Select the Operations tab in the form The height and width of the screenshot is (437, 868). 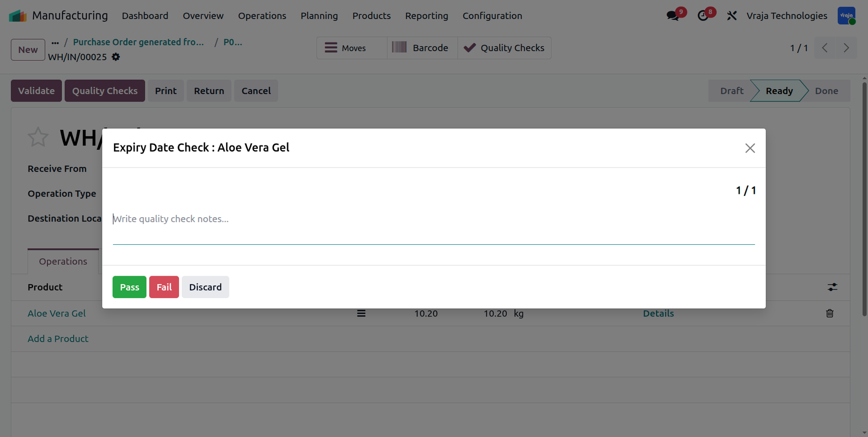pos(63,262)
